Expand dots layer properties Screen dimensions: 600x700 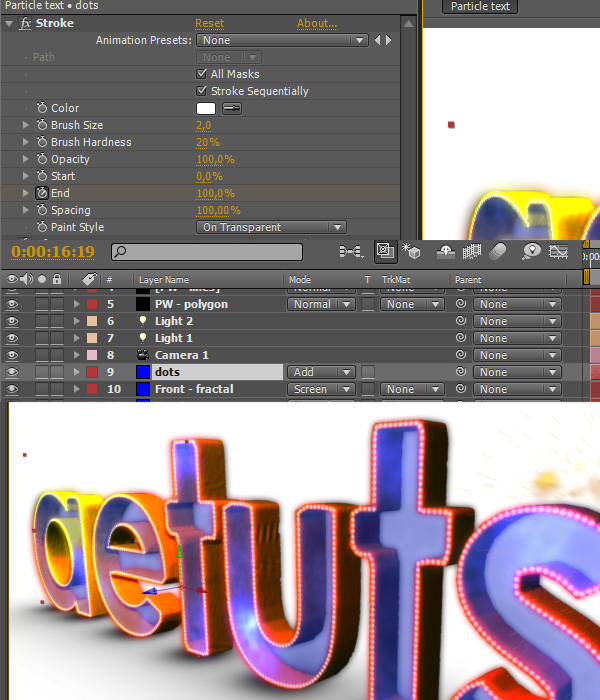[x=76, y=372]
